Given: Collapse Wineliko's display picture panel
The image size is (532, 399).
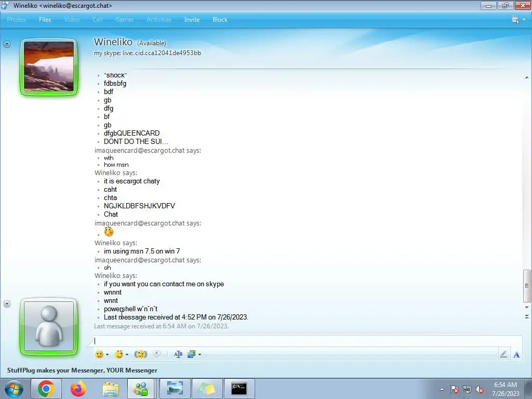Looking at the screenshot, I should (7, 44).
